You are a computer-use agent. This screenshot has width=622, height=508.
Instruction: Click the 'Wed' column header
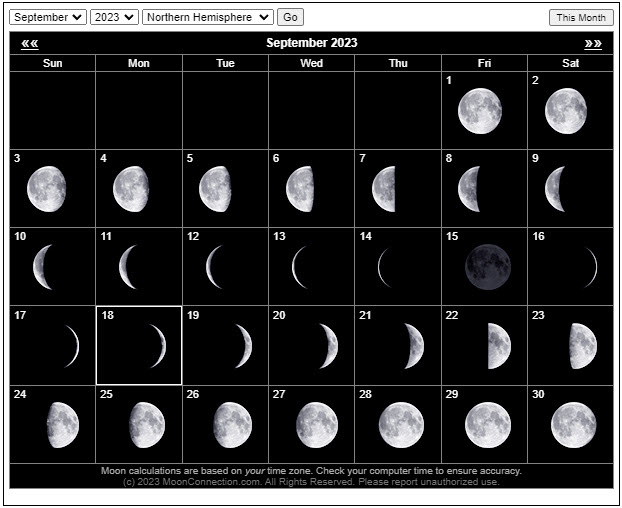311,63
